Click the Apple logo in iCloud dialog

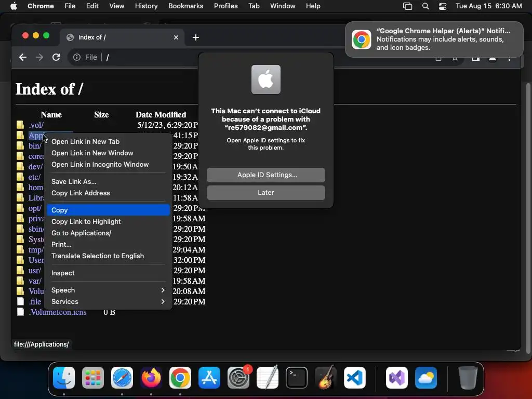266,79
